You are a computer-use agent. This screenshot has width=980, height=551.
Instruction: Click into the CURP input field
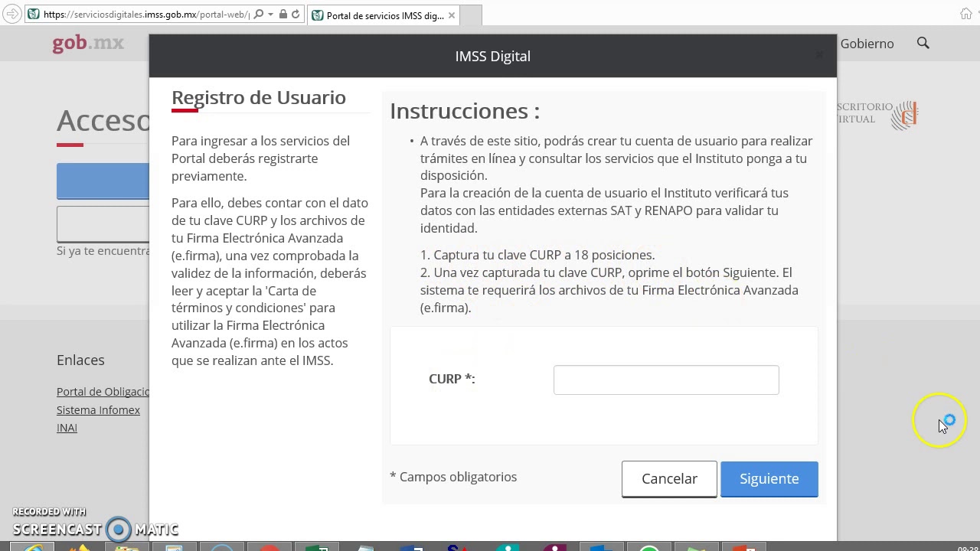tap(666, 380)
